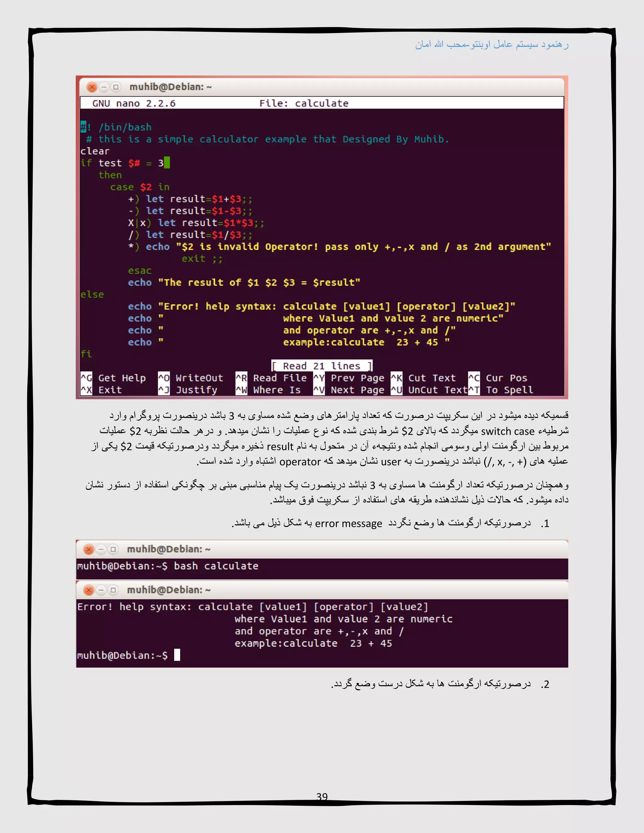Select the ^O WriteOut shortcut

191,378
